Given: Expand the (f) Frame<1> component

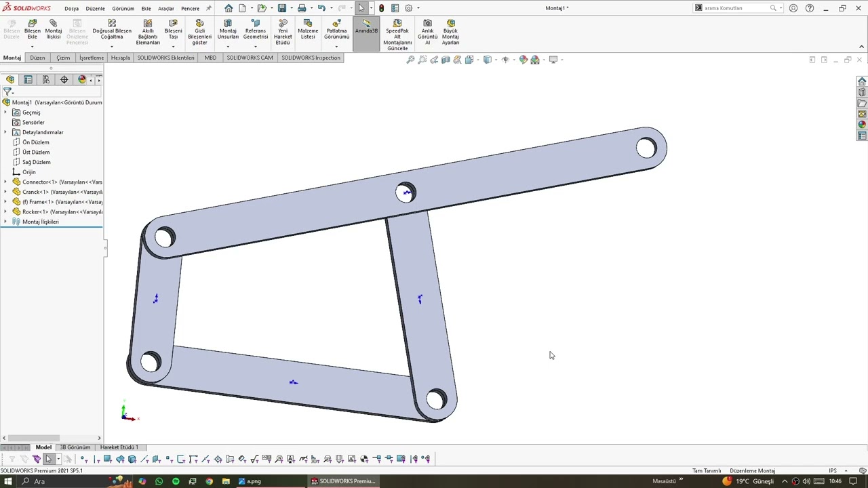Looking at the screenshot, I should [5, 202].
